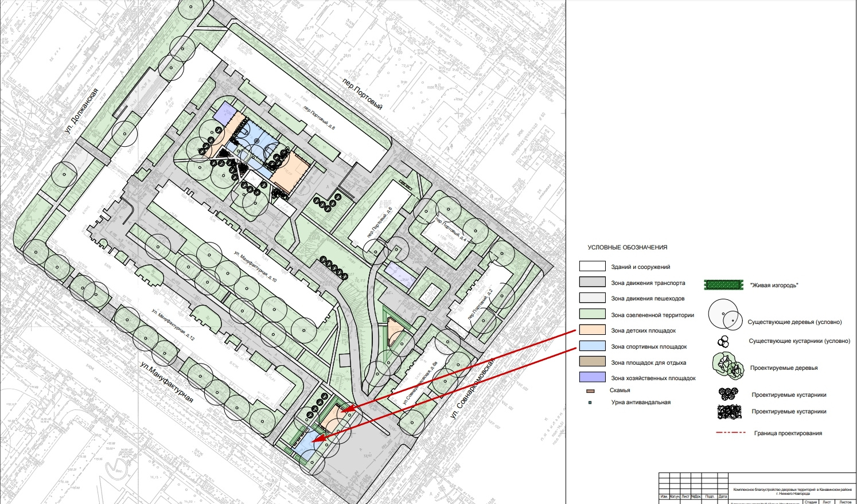Click the peach children's playground legend swatch

click(x=592, y=330)
